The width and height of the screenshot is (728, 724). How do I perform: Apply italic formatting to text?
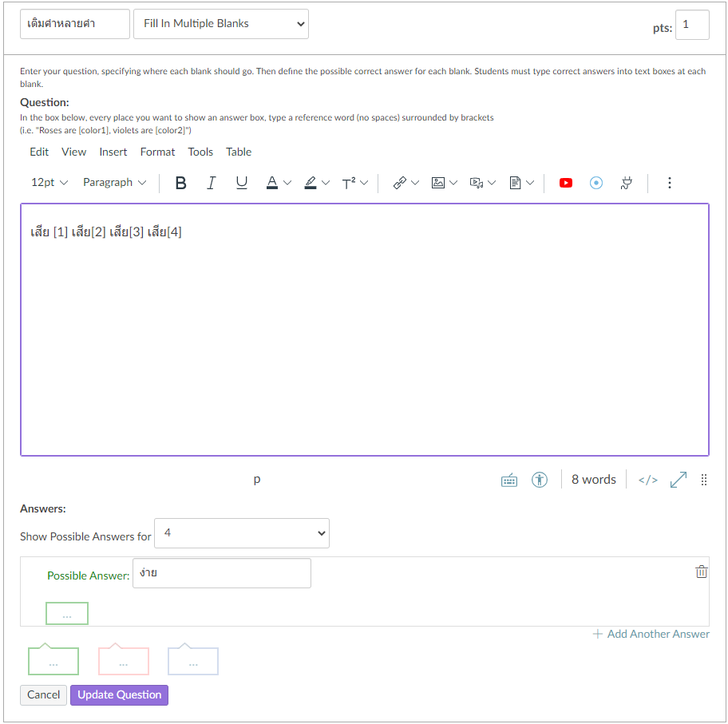coord(211,183)
